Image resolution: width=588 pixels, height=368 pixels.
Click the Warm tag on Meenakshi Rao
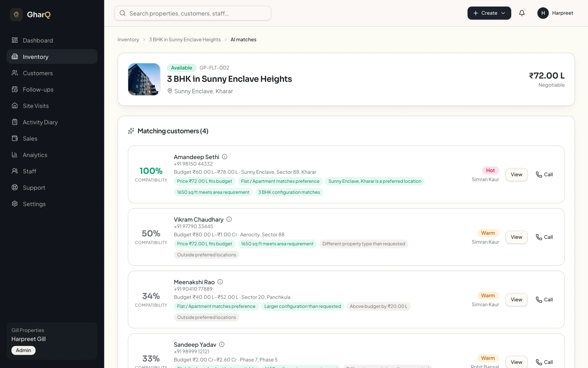click(488, 296)
